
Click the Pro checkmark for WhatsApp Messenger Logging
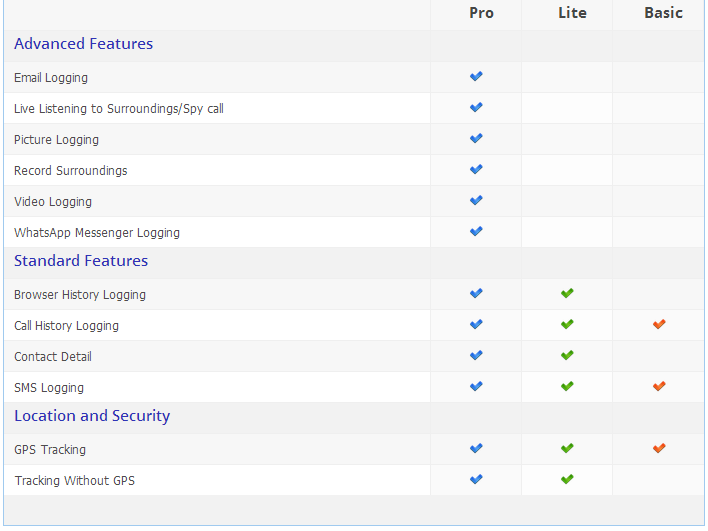point(476,231)
